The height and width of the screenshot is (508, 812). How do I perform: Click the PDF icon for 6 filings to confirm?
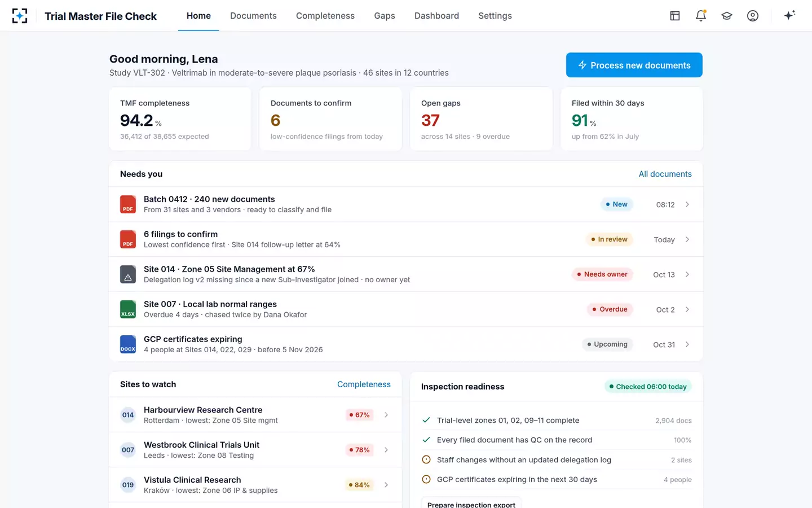(x=128, y=239)
